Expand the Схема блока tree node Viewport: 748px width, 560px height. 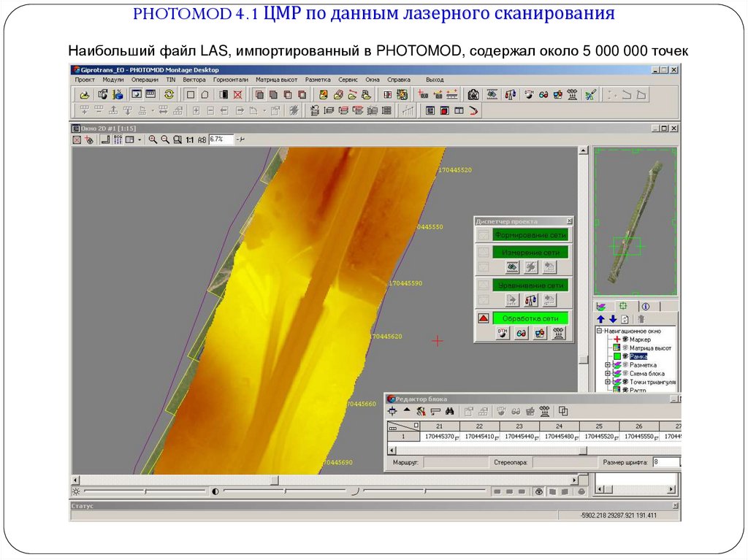click(607, 373)
